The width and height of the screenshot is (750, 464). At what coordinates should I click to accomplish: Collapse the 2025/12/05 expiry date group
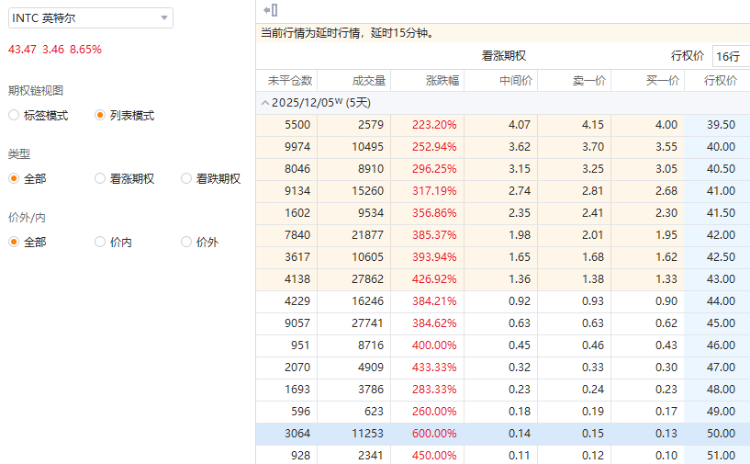tap(264, 103)
